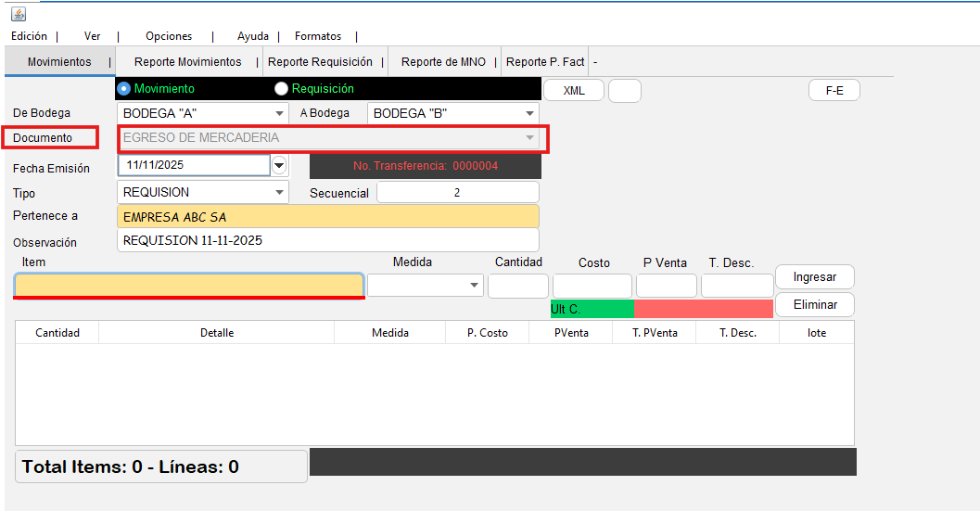Image resolution: width=980 pixels, height=511 pixels.
Task: Click the XML button
Action: (x=574, y=90)
